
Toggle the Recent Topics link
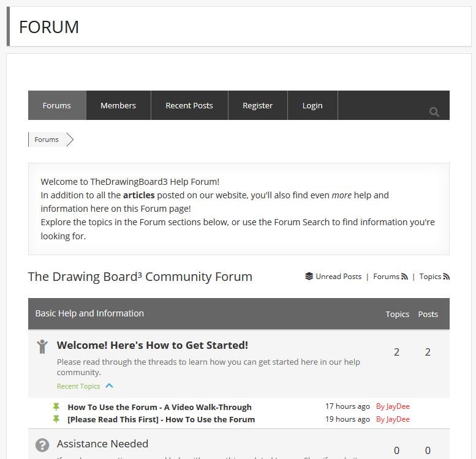78,386
